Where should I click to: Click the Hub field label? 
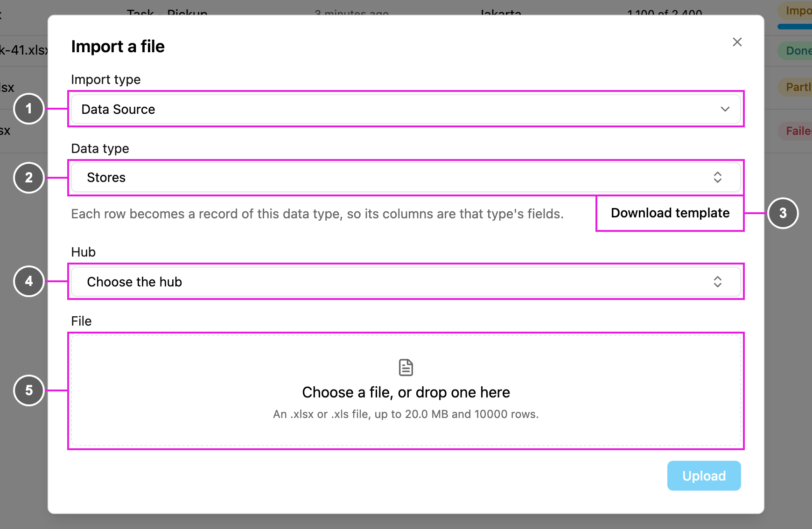tap(84, 252)
